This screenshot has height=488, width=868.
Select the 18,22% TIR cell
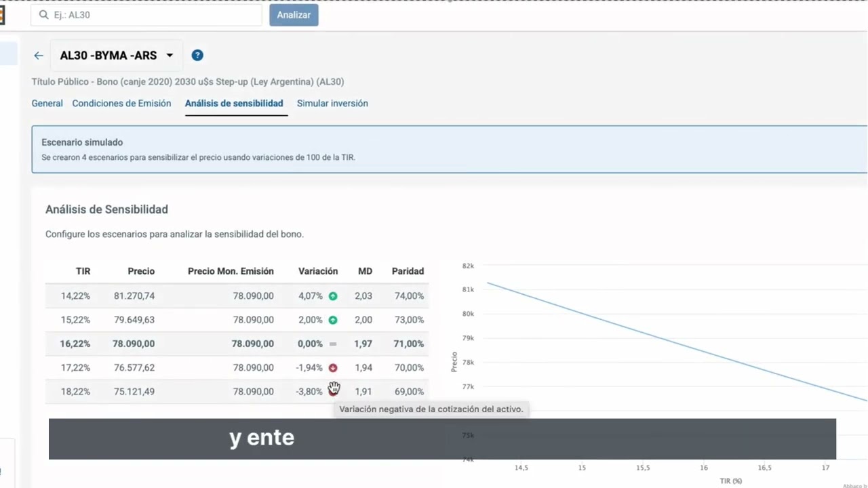(75, 392)
